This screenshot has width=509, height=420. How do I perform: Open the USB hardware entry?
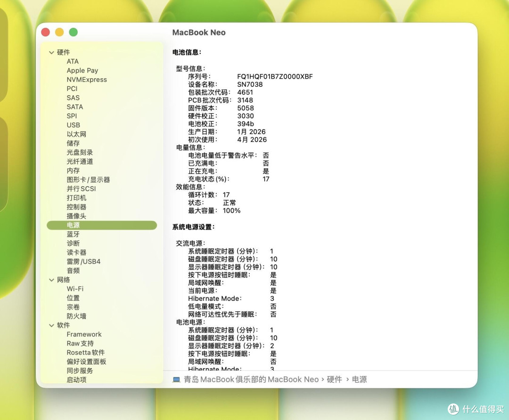point(74,125)
